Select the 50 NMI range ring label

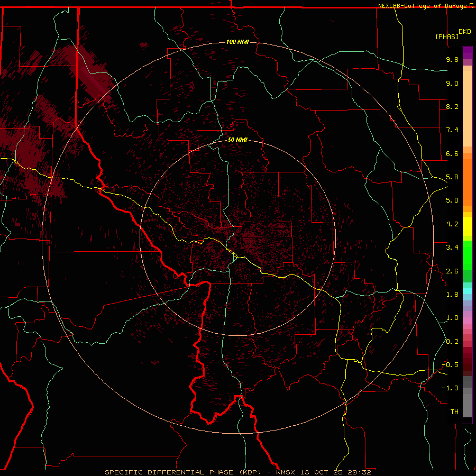pyautogui.click(x=237, y=140)
